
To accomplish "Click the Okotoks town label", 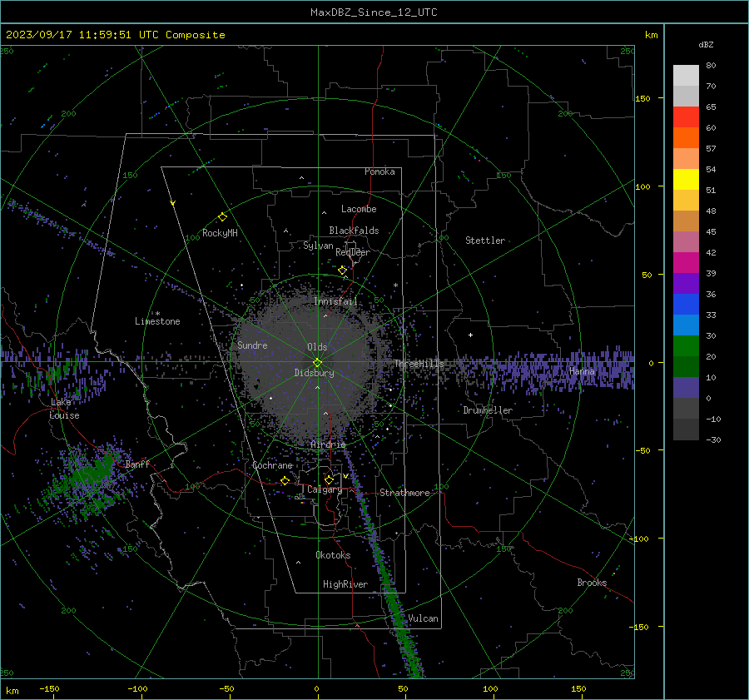I will pos(333,555).
